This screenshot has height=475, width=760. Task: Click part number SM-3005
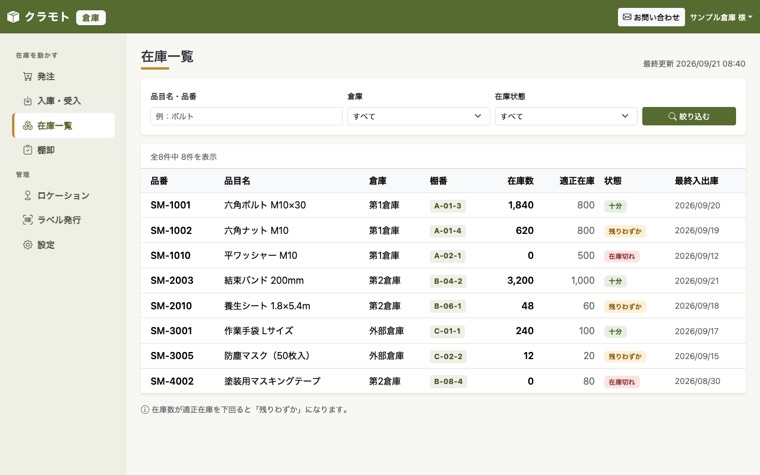pyautogui.click(x=172, y=356)
